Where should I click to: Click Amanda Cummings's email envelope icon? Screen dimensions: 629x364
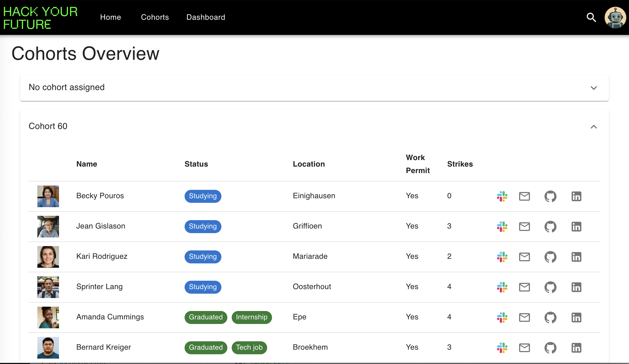click(524, 317)
